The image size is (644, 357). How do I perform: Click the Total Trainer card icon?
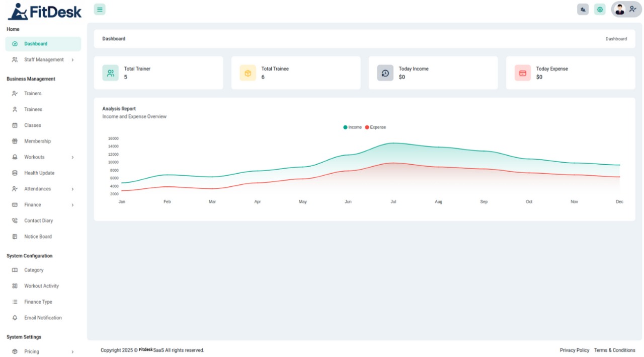111,73
